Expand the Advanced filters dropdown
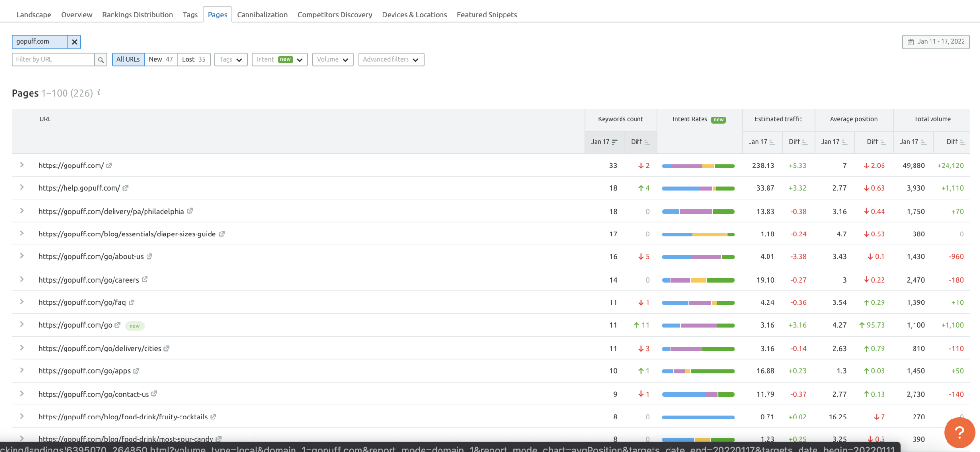This screenshot has height=452, width=980. tap(391, 60)
